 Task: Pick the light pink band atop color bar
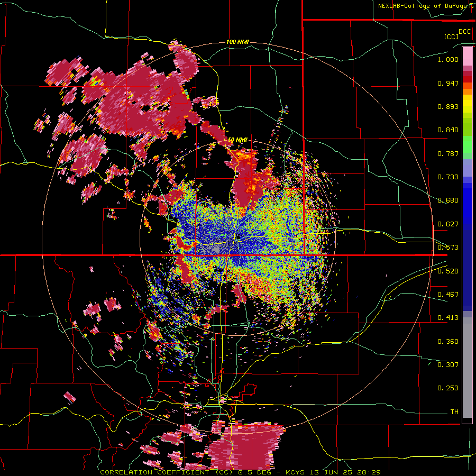pos(467,56)
